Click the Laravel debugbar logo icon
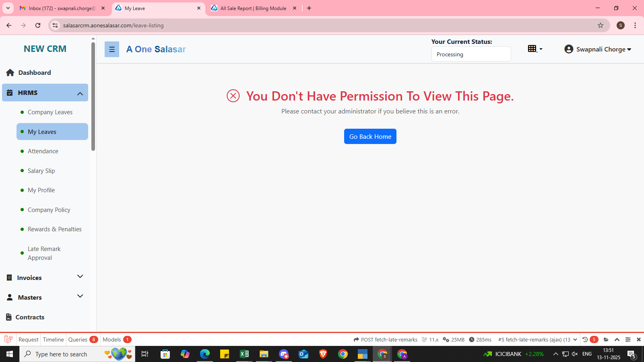 pyautogui.click(x=8, y=339)
